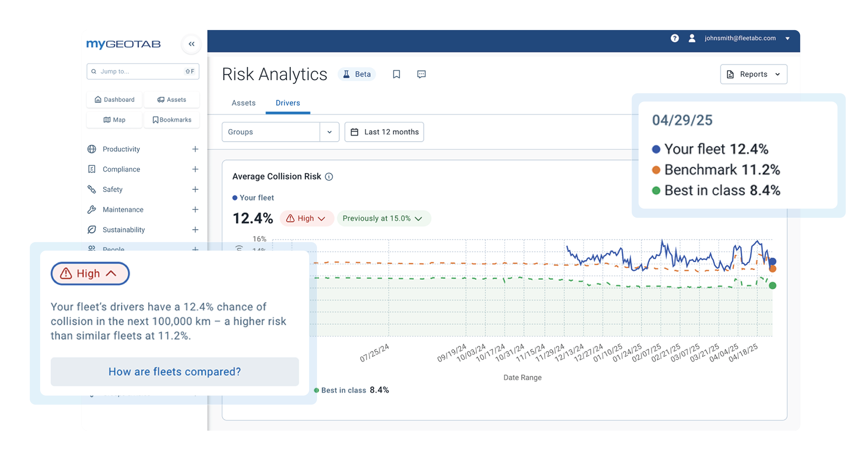Open the Last 12 months date picker
Screen dimensions: 868x458
point(384,132)
